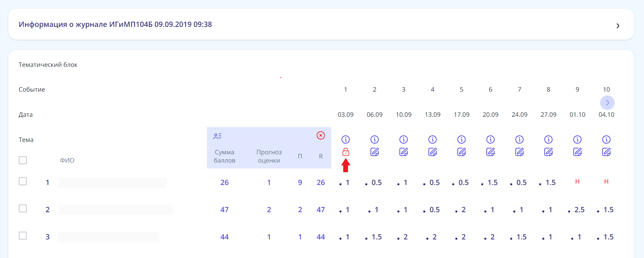Viewport: 644px width, 258px height.
Task: Toggle the select-all checkbox next to ФИО
Action: click(23, 160)
